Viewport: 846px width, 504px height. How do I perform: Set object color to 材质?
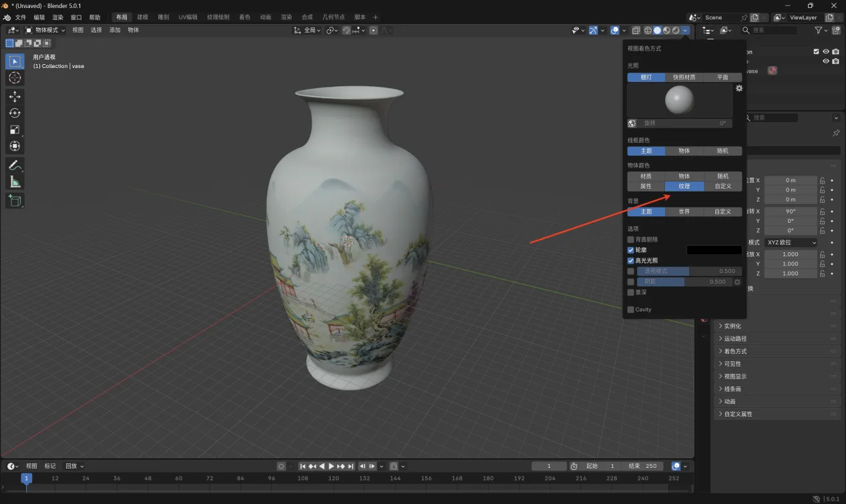[x=646, y=176]
